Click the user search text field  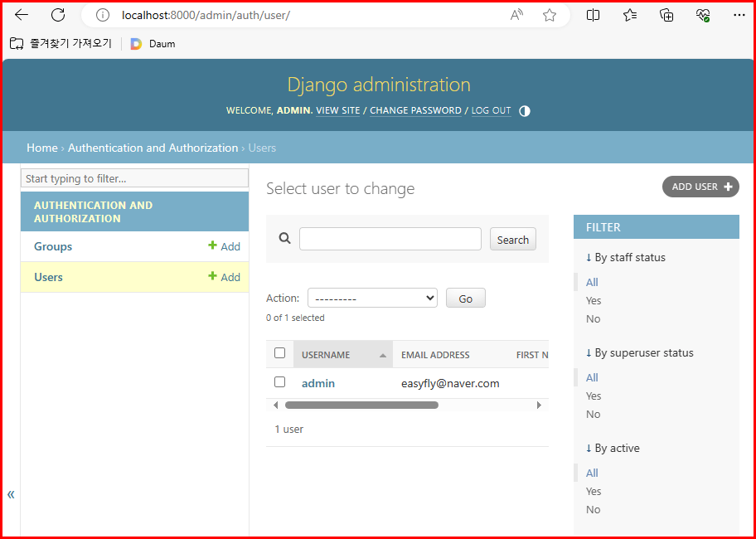(x=390, y=239)
